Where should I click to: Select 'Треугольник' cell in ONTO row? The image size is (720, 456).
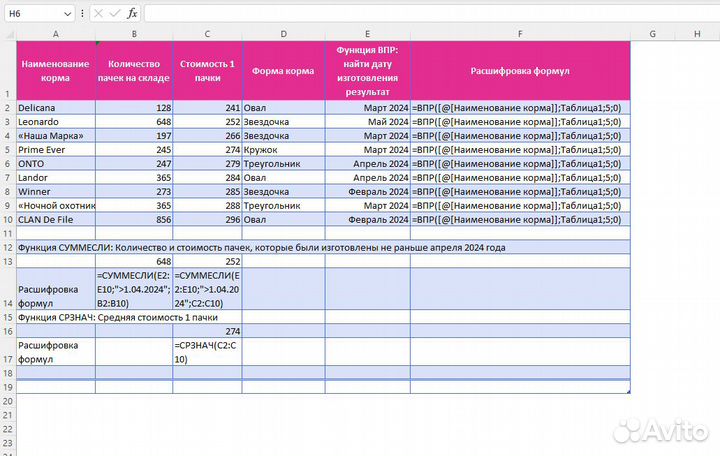click(x=283, y=163)
